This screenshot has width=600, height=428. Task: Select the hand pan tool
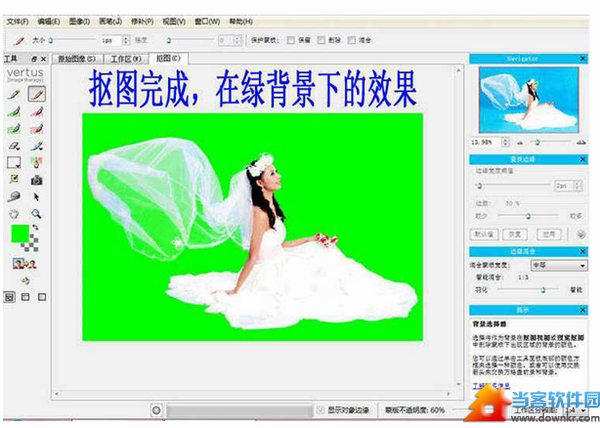click(14, 214)
